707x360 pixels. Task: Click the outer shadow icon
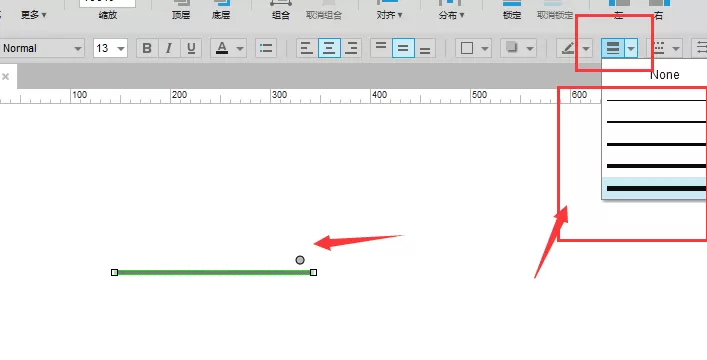click(x=511, y=48)
